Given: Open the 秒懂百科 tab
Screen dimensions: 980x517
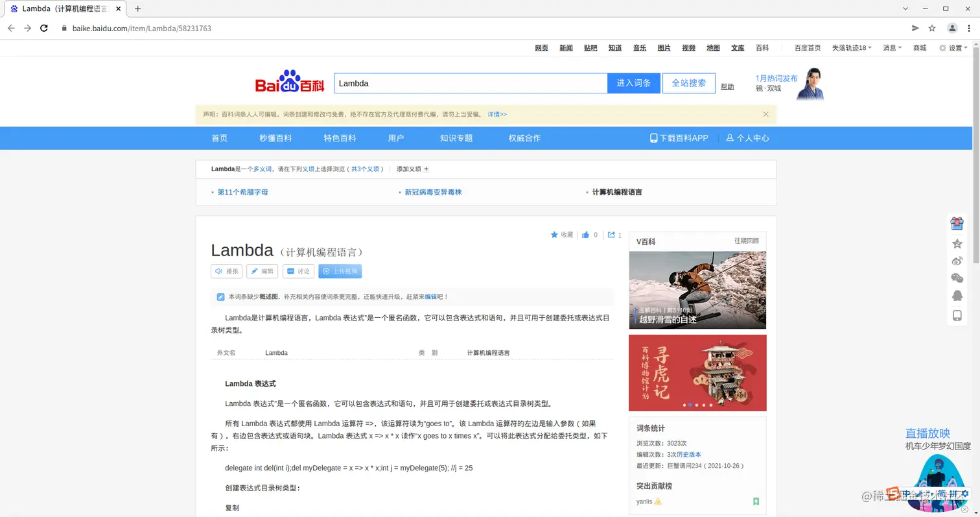Looking at the screenshot, I should (275, 138).
